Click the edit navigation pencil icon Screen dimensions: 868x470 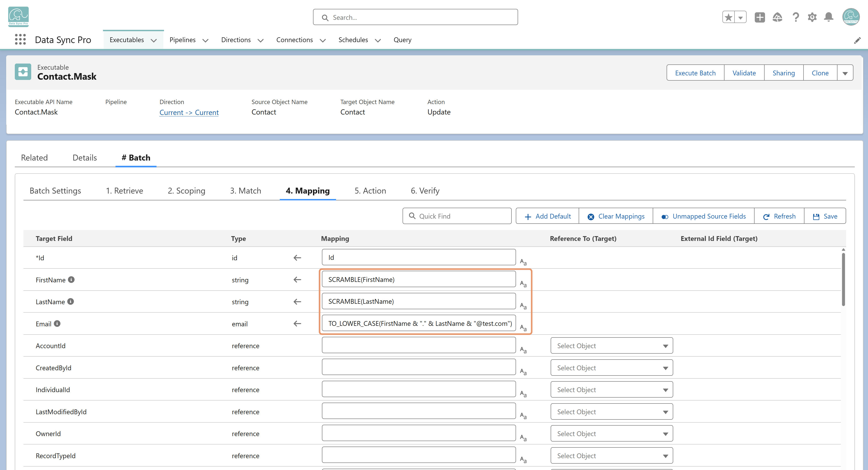[857, 40]
